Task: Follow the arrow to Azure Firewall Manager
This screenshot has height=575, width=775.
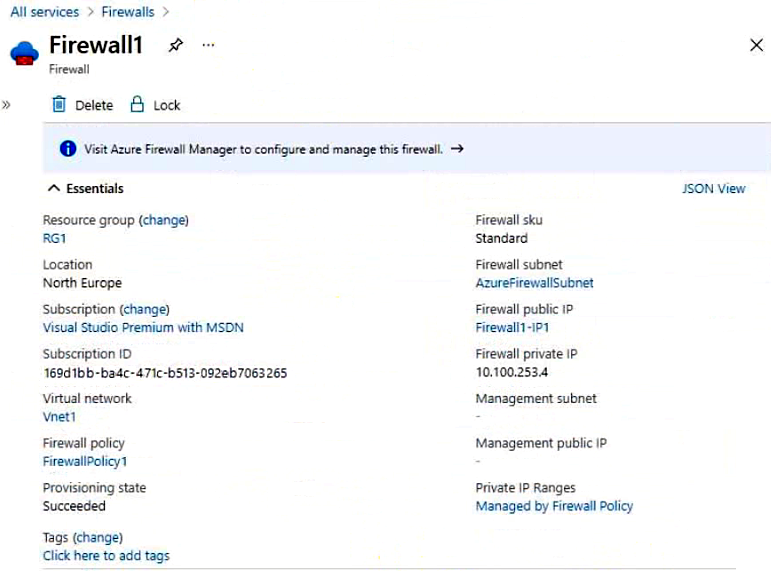Action: (457, 149)
